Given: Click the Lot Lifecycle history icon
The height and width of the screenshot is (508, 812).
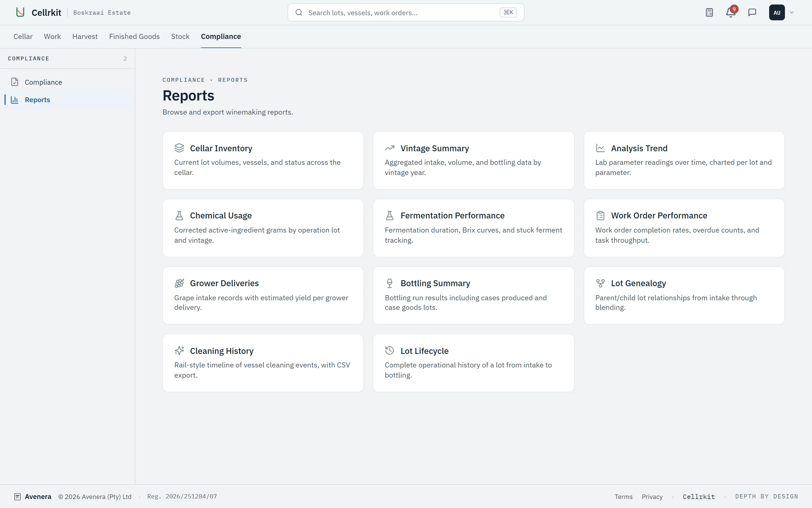Looking at the screenshot, I should coord(390,351).
